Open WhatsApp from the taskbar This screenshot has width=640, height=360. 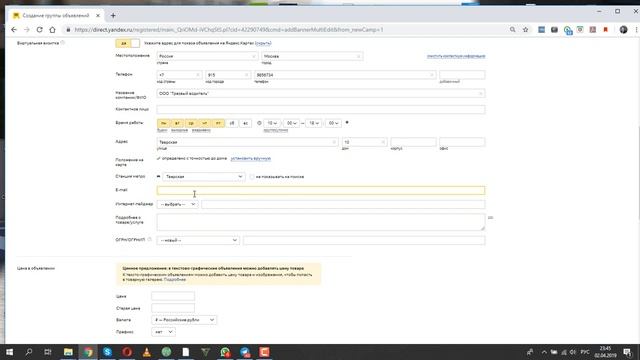point(225,352)
